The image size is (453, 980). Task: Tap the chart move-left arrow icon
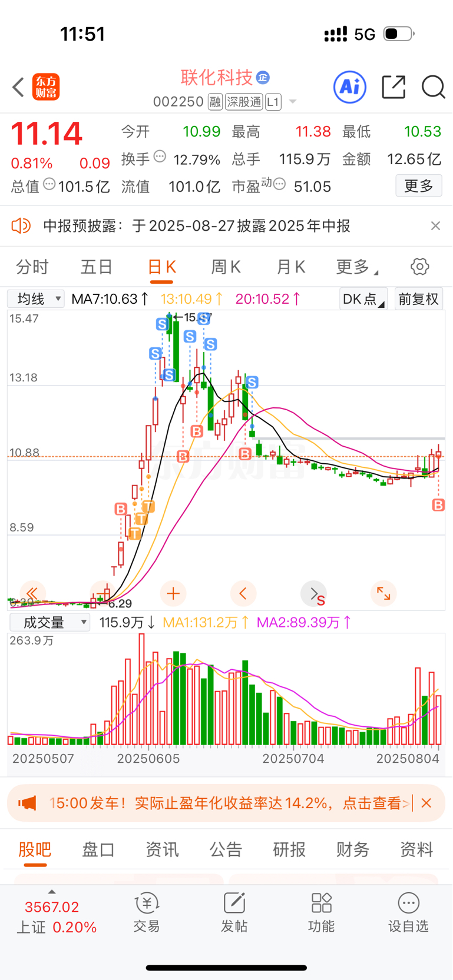pyautogui.click(x=243, y=593)
